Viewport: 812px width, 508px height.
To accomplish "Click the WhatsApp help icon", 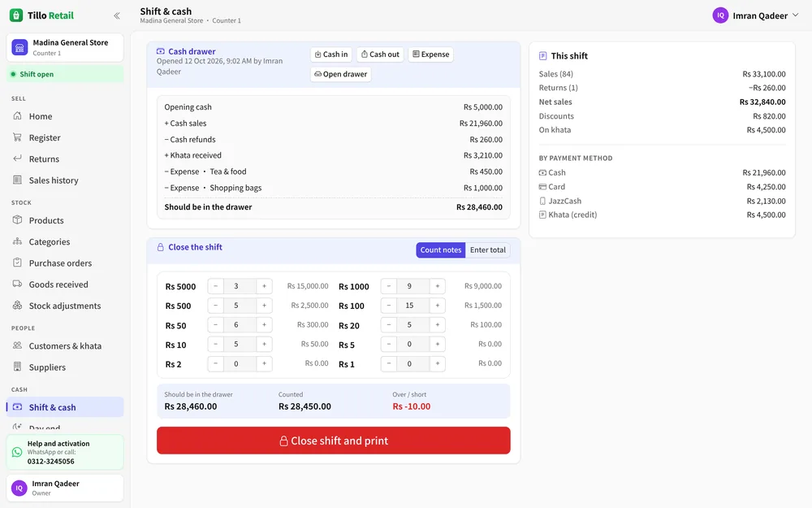I will [x=17, y=452].
